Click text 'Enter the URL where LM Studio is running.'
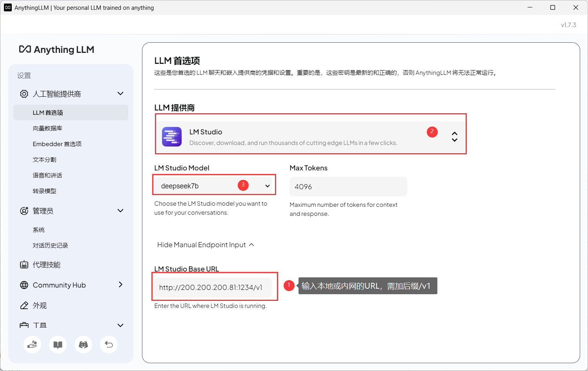 [211, 306]
